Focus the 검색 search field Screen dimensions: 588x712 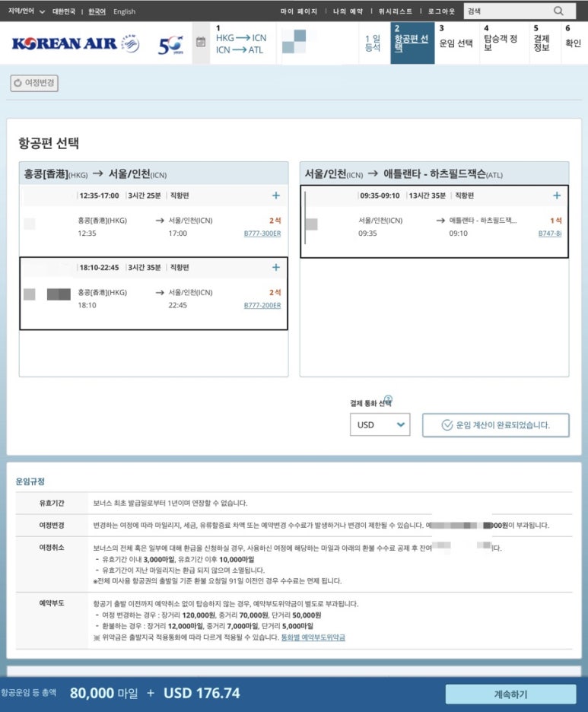(509, 11)
